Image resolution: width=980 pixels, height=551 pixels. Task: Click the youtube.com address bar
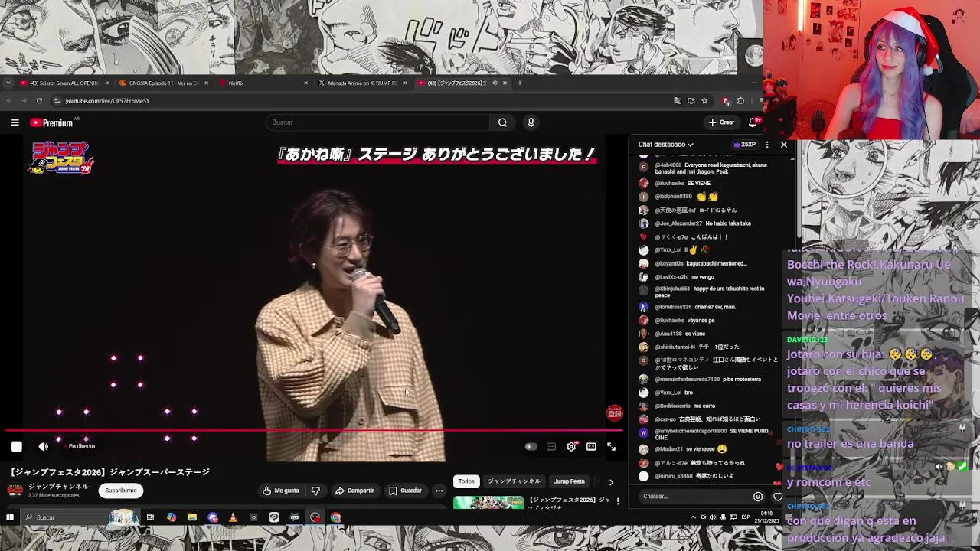(x=360, y=101)
